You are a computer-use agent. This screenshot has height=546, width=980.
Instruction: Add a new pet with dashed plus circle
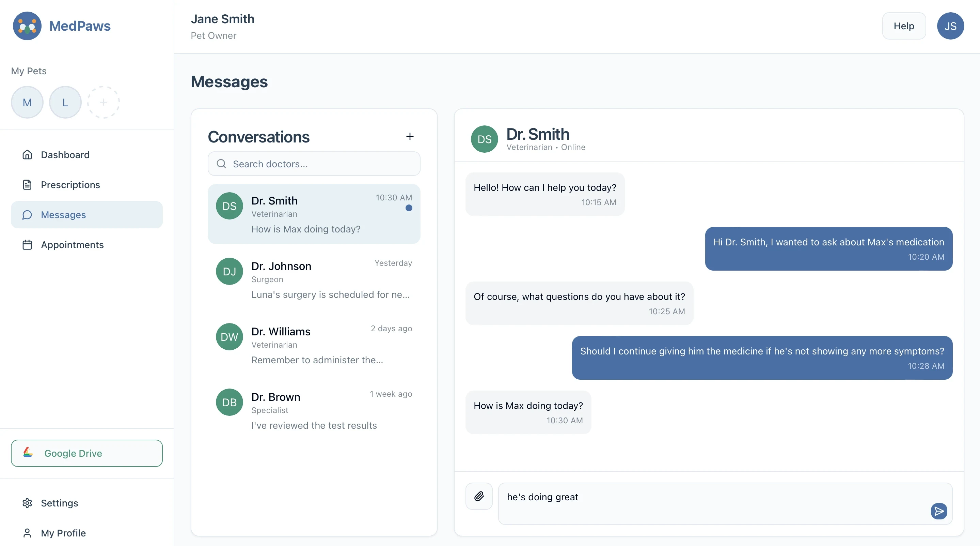103,102
